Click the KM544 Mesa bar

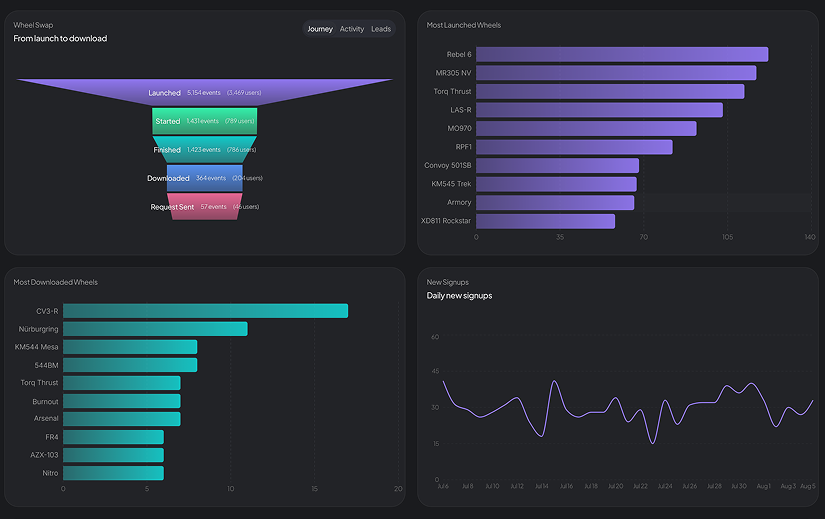pos(130,347)
